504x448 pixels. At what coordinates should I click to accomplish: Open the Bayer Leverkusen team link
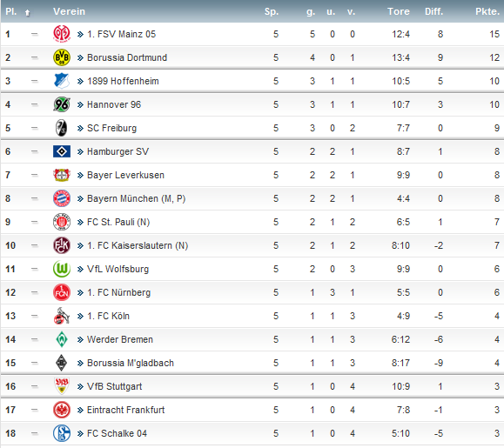pyautogui.click(x=125, y=175)
